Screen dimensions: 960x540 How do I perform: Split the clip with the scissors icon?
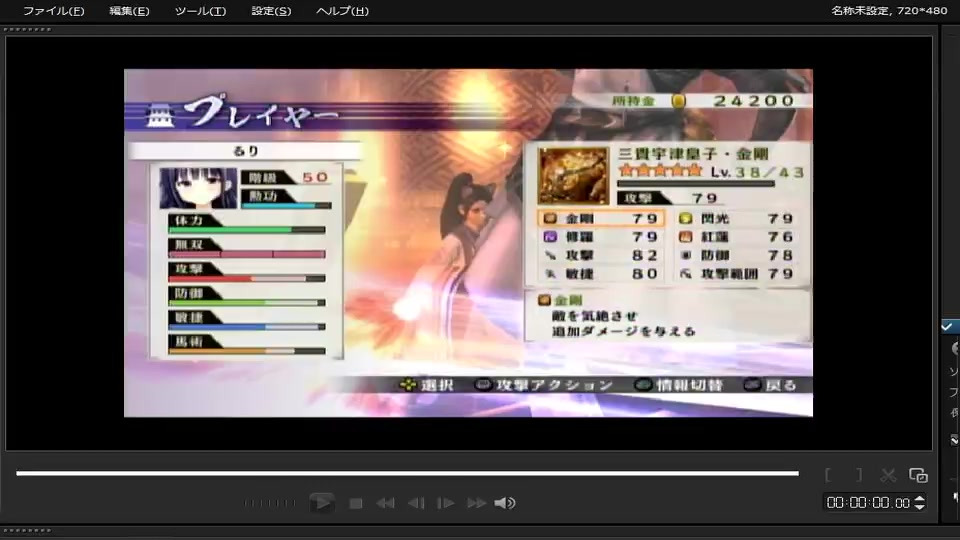[888, 475]
